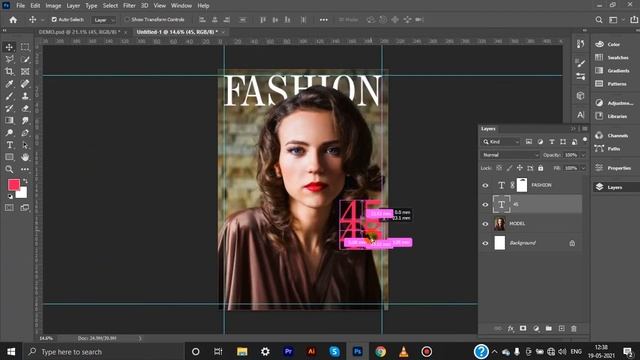Screen dimensions: 640x360
Task: Toggle lock position on layer
Action: pyautogui.click(x=520, y=168)
